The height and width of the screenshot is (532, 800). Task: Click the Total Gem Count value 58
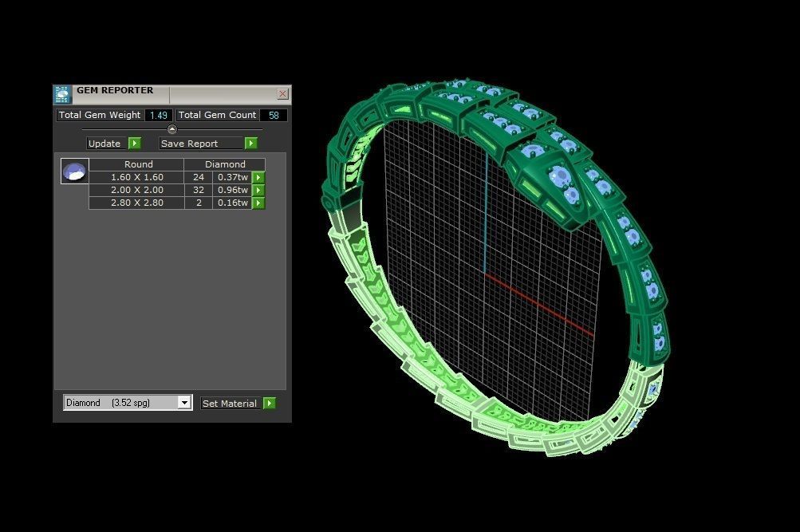pyautogui.click(x=274, y=116)
